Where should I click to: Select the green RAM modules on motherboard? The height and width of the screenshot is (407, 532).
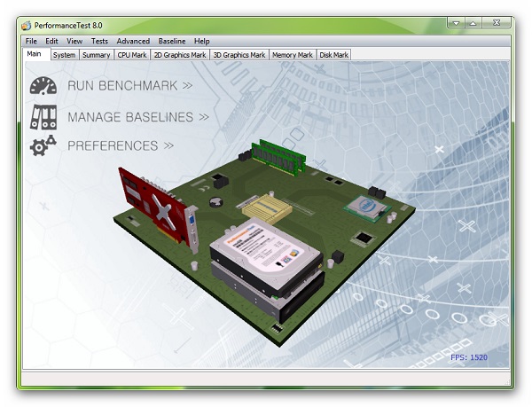click(x=279, y=157)
